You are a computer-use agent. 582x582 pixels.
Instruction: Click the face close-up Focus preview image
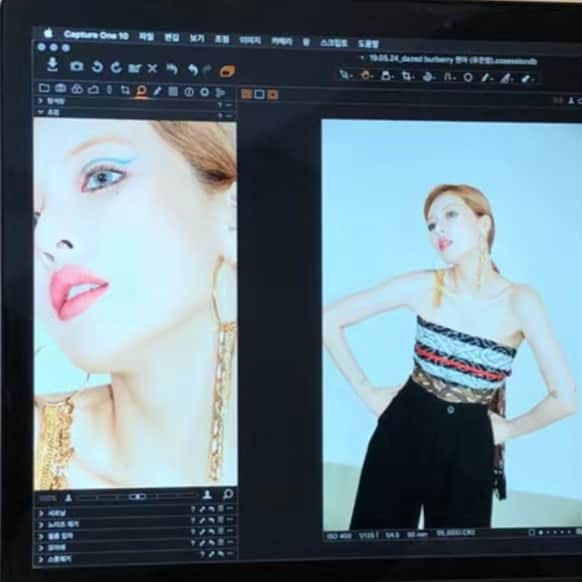tap(135, 304)
